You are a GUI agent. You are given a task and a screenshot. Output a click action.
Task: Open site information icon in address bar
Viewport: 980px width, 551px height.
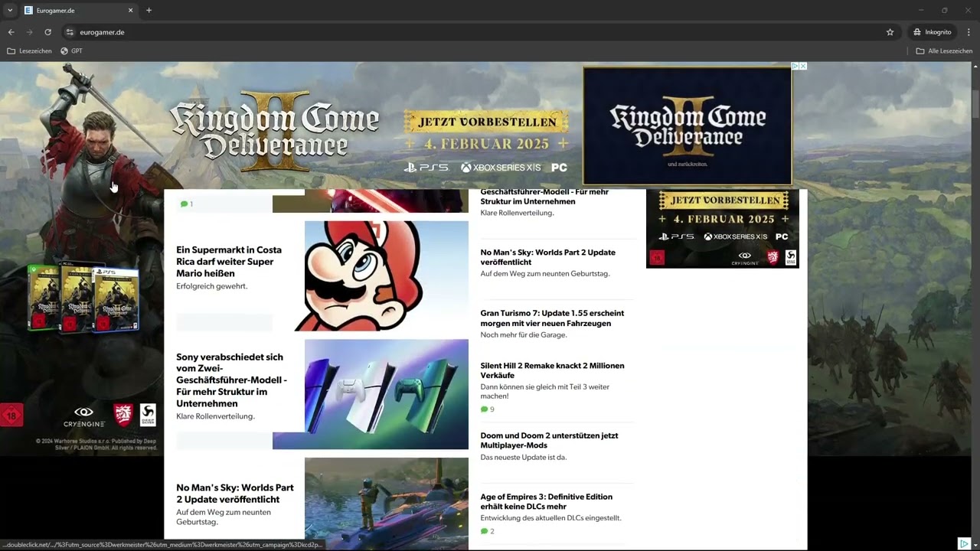point(70,32)
